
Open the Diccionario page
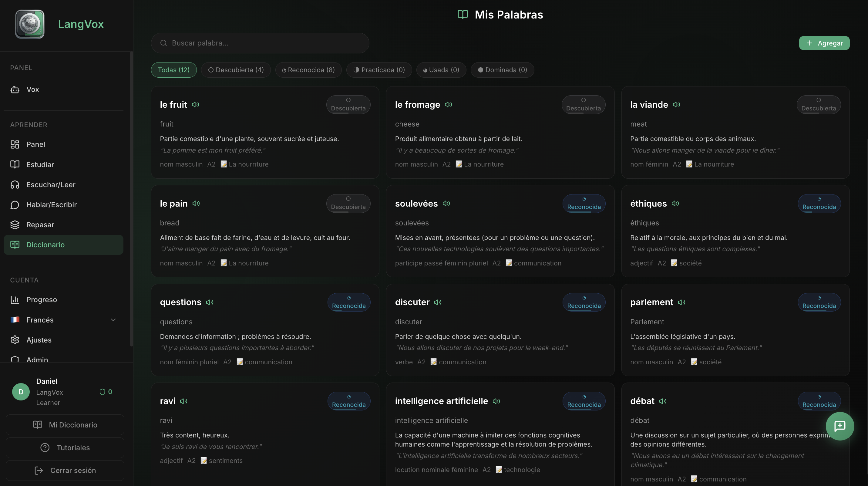[x=63, y=245]
